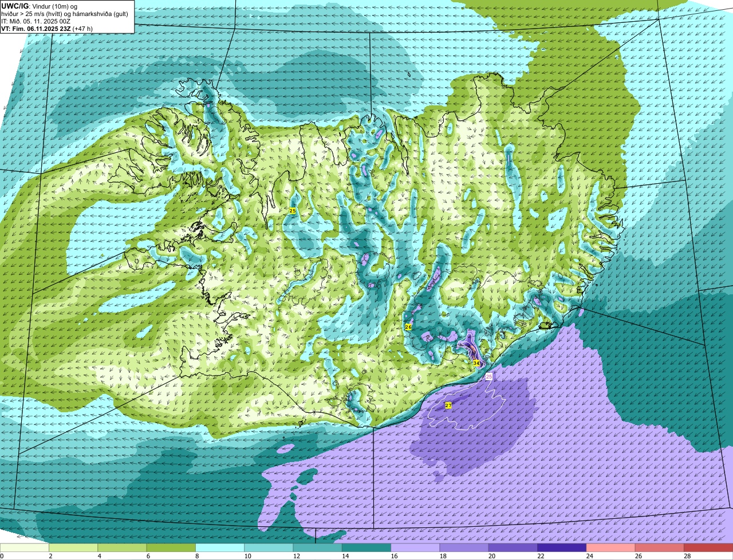
Task: Click the 22–24 m/s dark indigo legend swatch
Action: 562,548
